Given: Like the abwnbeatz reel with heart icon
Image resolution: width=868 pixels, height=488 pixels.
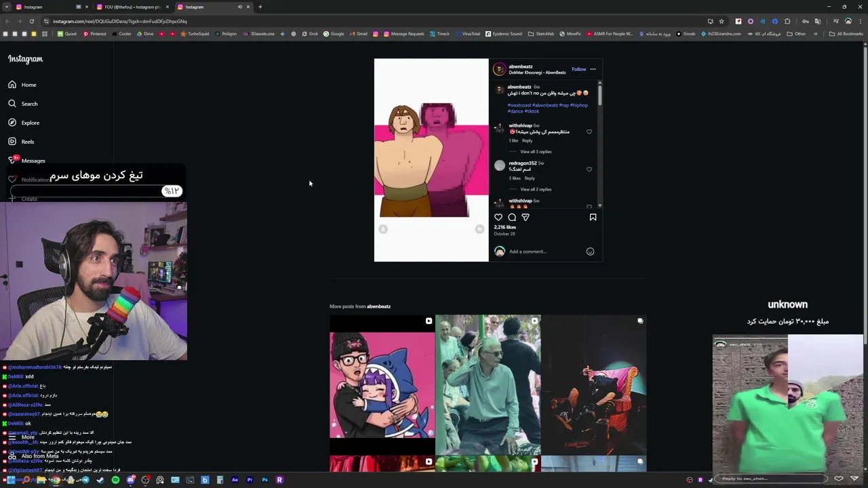Looking at the screenshot, I should pos(498,218).
